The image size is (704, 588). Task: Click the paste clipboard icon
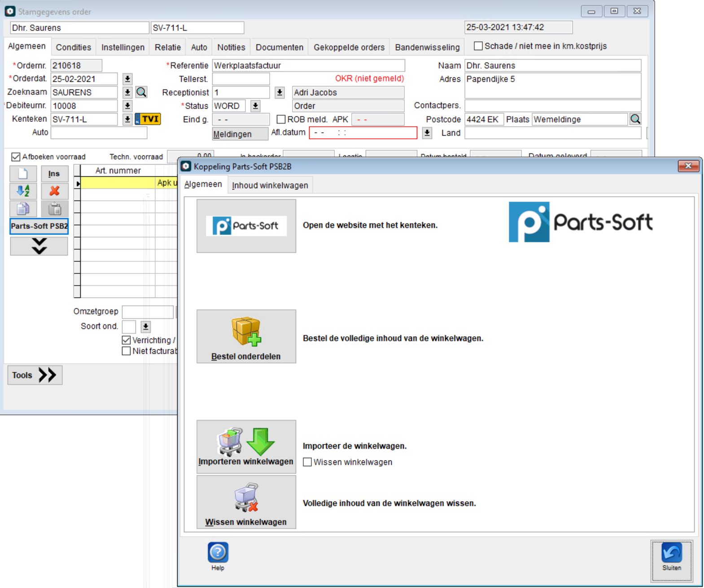54,209
